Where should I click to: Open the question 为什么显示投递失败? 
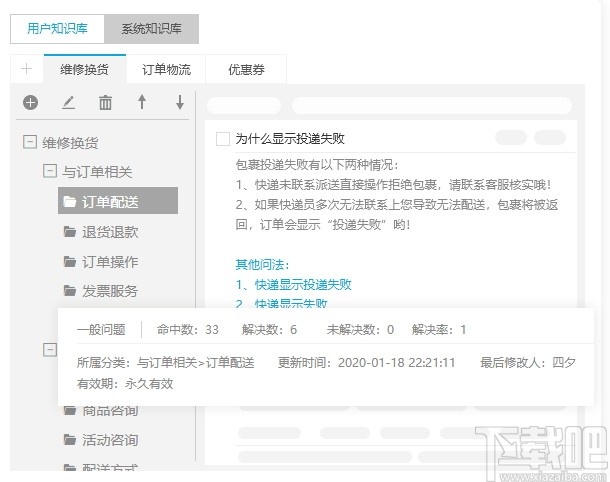(290, 138)
